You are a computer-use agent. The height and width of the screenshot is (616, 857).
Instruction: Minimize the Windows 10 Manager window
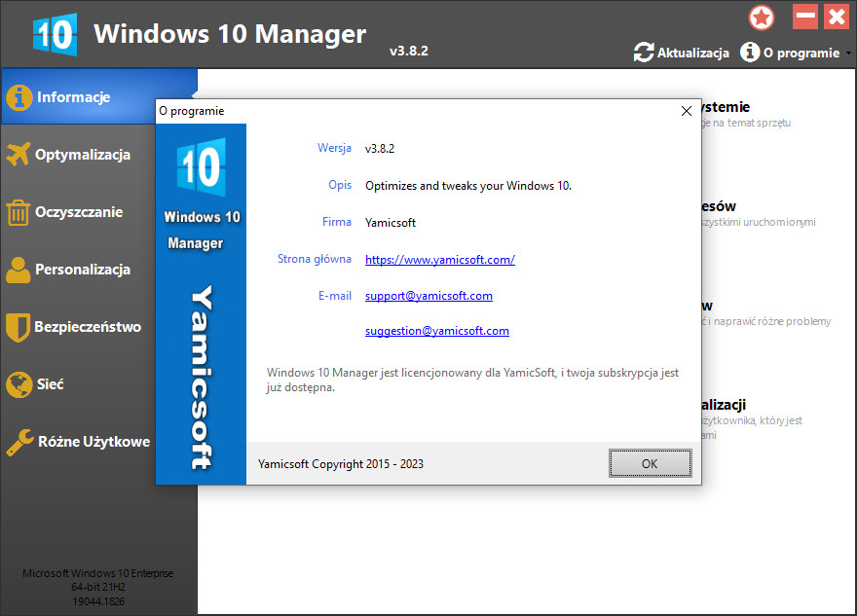pyautogui.click(x=805, y=17)
